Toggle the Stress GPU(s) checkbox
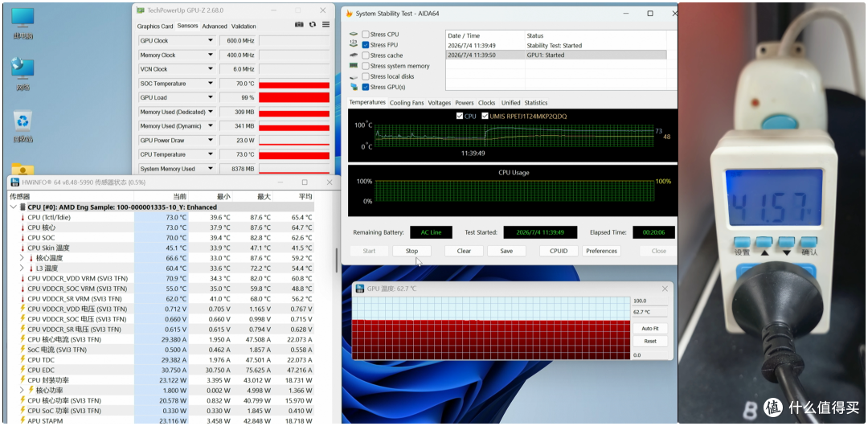The width and height of the screenshot is (868, 426). pyautogui.click(x=366, y=87)
